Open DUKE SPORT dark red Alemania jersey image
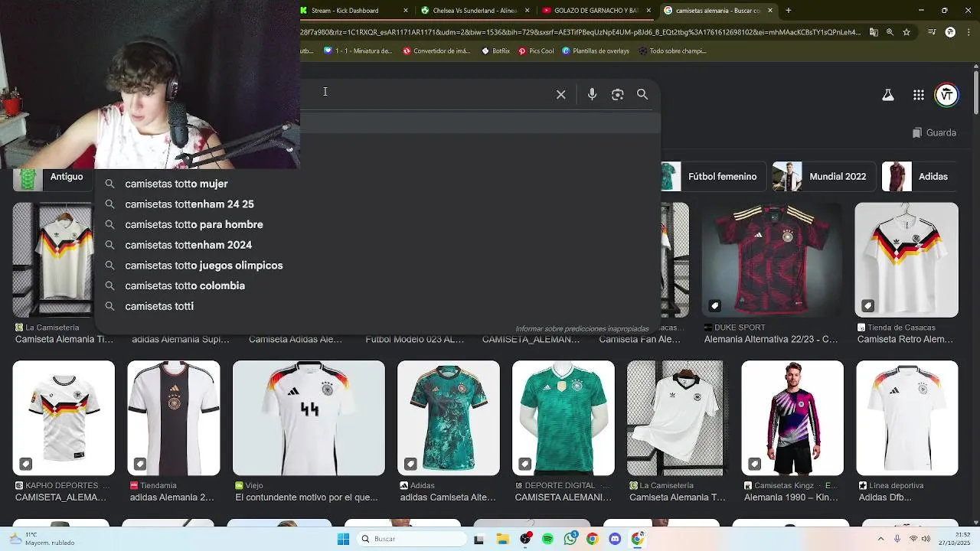Screen dimensions: 980x551 coord(772,260)
